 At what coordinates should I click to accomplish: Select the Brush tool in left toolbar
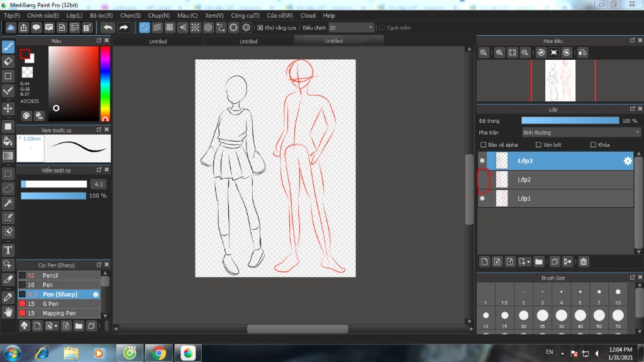(8, 47)
